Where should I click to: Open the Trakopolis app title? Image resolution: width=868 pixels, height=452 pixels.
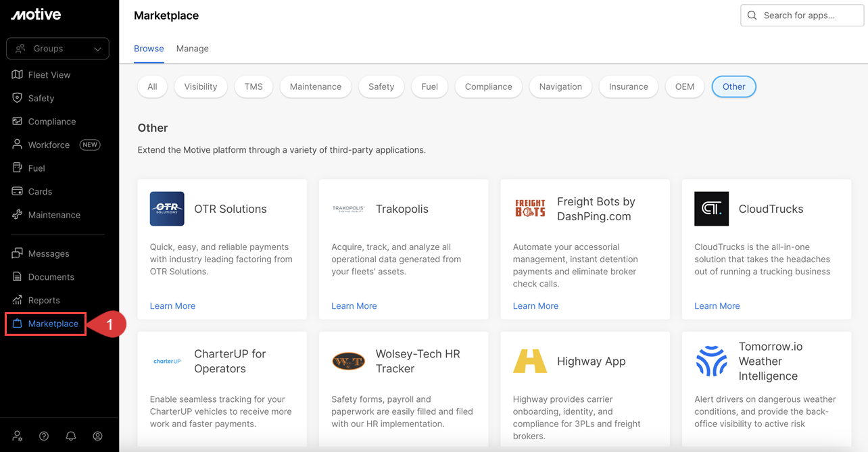pos(402,209)
